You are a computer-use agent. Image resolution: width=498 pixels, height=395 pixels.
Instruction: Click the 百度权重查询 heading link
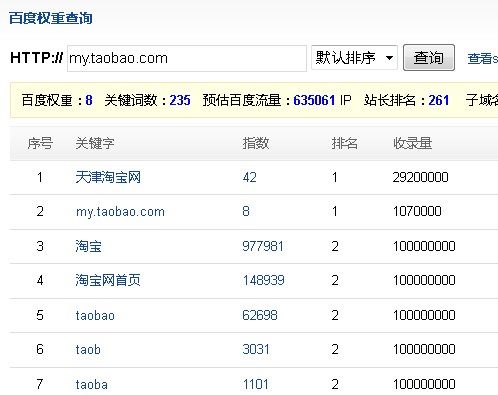(x=51, y=18)
